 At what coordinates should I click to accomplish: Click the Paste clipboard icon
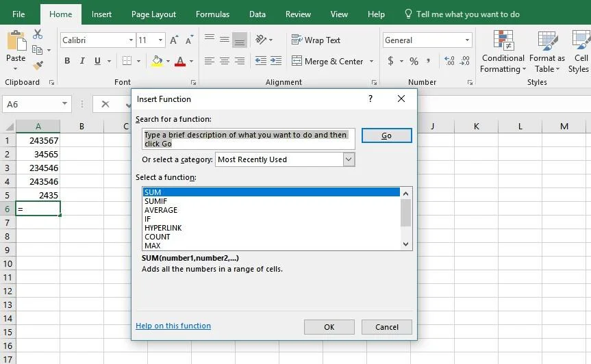coord(16,40)
